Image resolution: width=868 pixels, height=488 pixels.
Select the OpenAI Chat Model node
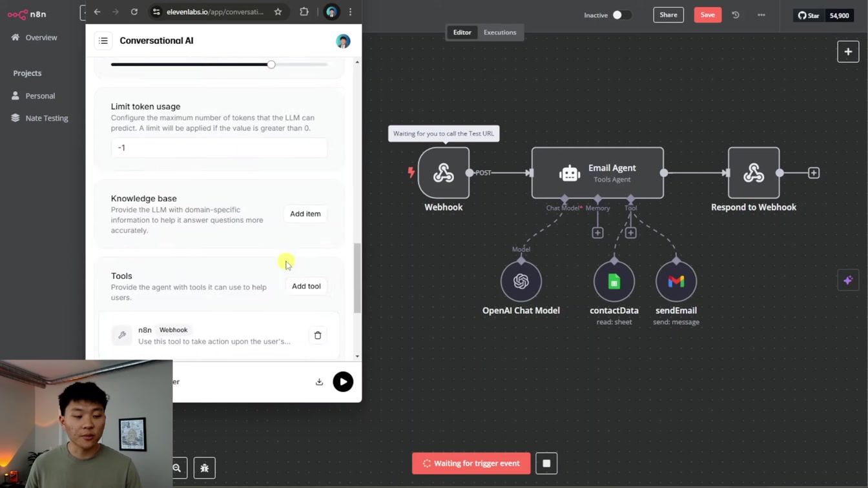521,281
